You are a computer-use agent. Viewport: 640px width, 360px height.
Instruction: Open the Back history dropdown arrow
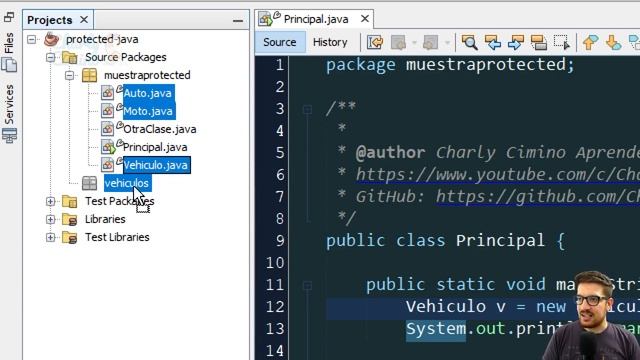(414, 42)
